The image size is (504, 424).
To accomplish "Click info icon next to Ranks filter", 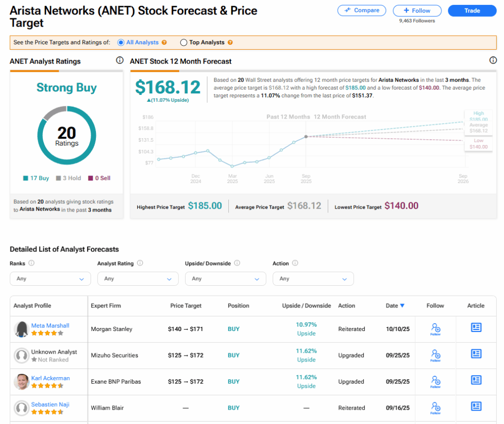I will 31,263.
